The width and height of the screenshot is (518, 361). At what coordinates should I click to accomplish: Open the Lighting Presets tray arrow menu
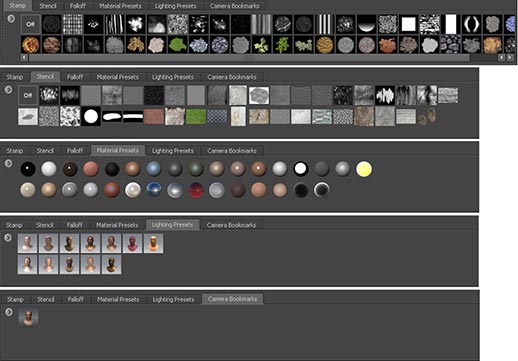[x=8, y=238]
